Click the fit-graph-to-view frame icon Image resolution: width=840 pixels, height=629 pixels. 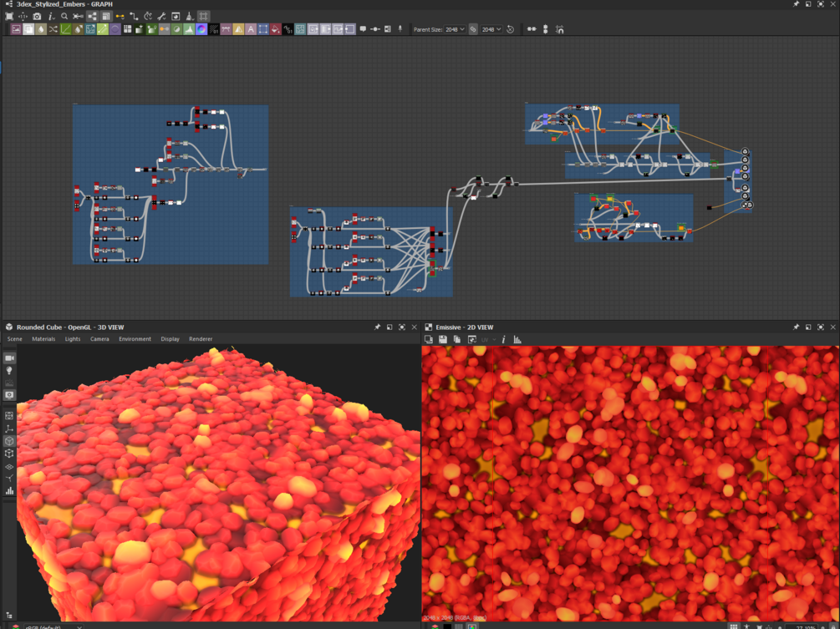pos(9,17)
